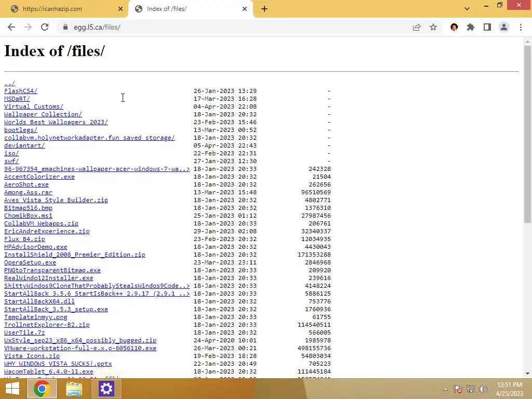Open the Chrome profile icon

tap(504, 27)
